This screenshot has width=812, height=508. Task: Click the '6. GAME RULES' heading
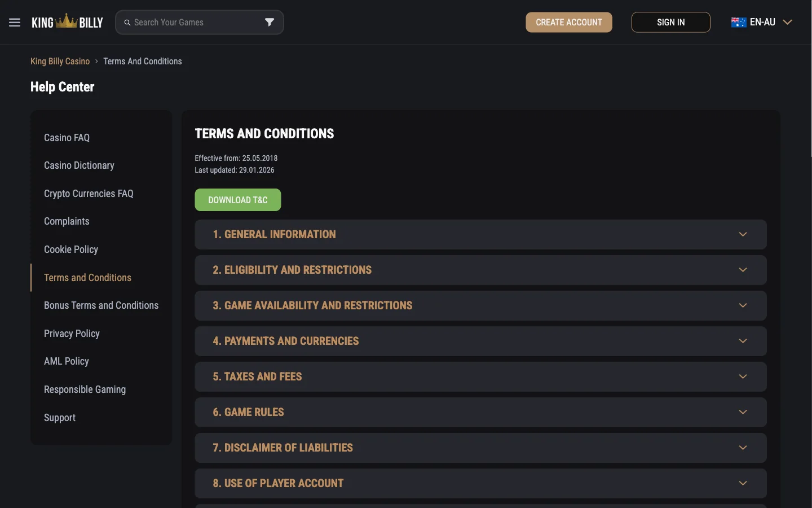coord(248,412)
